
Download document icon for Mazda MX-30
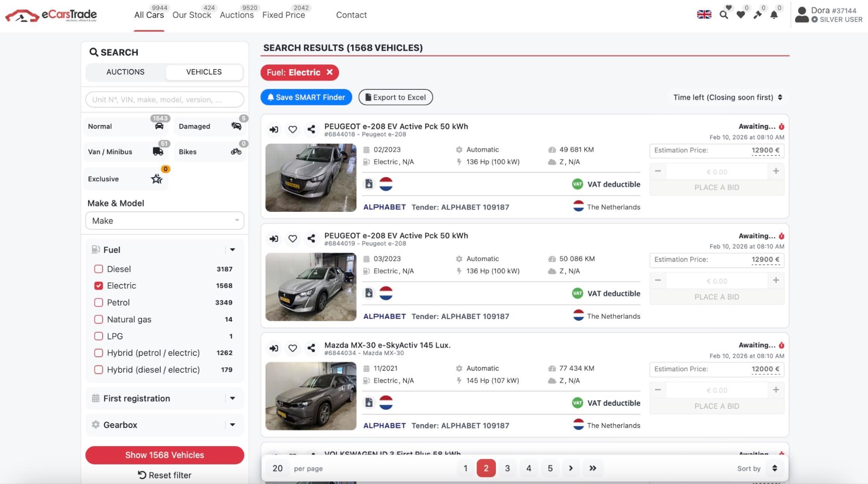tap(369, 402)
